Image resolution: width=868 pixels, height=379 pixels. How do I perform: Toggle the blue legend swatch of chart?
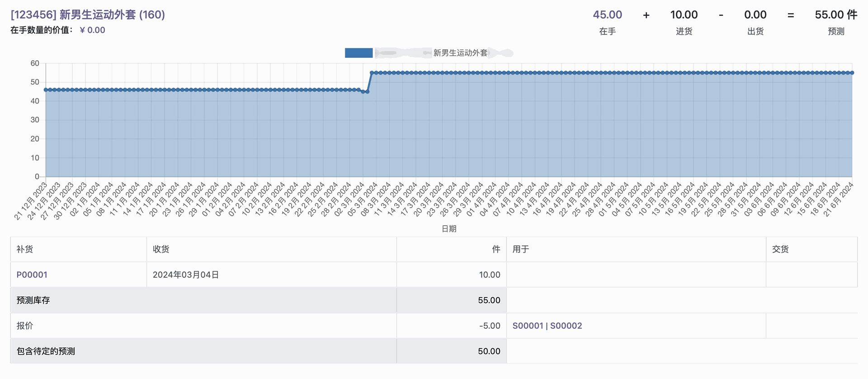click(359, 53)
